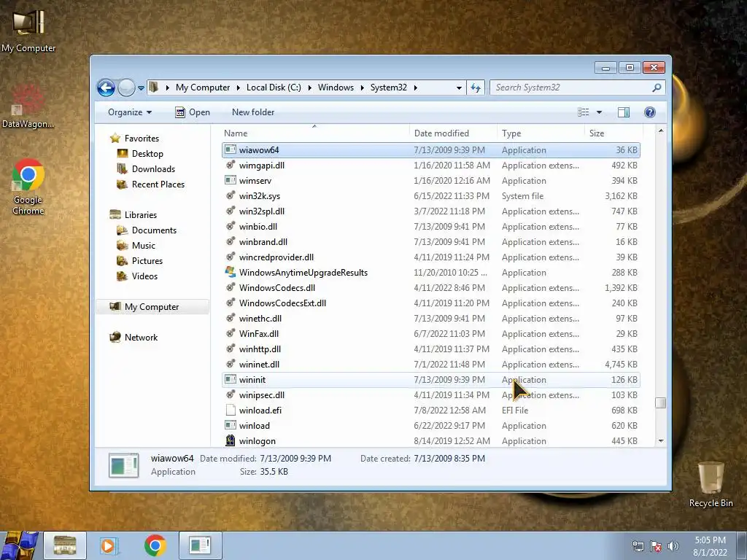This screenshot has height=560, width=747.
Task: Sort by Date modified column header
Action: pyautogui.click(x=452, y=133)
